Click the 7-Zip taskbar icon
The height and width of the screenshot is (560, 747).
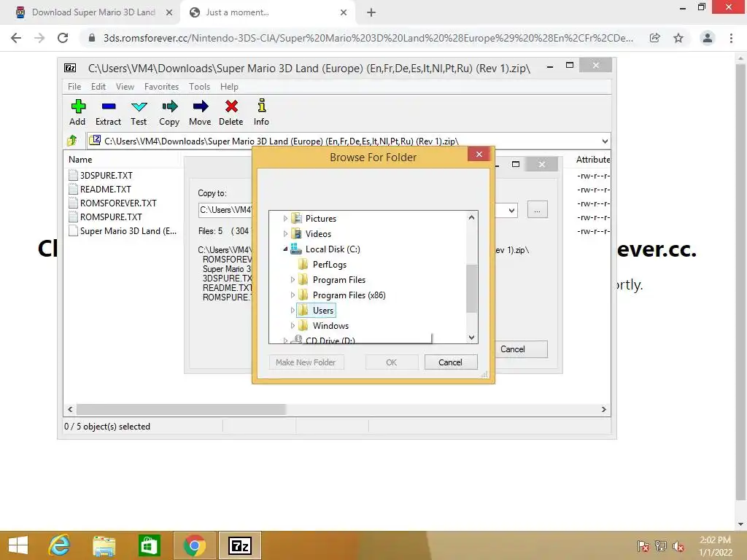(x=240, y=545)
